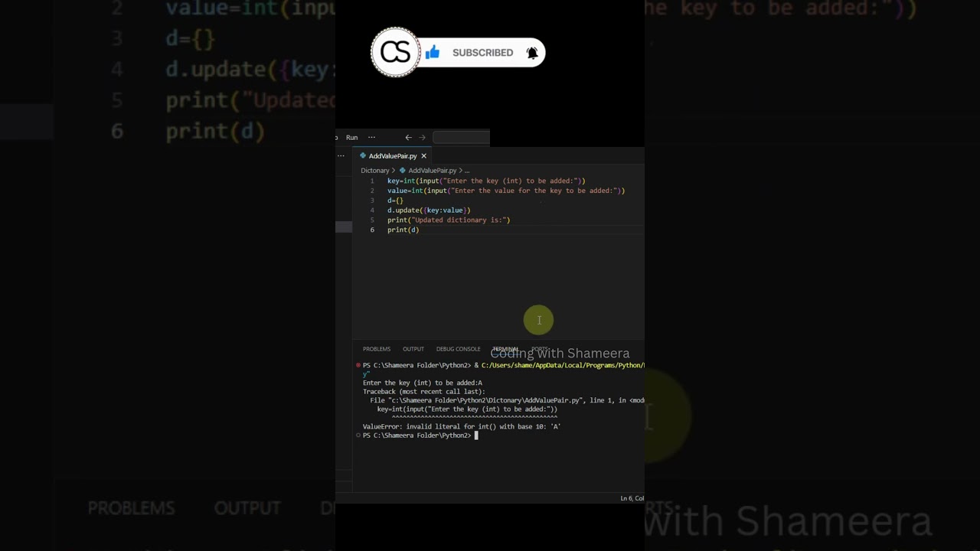The image size is (980, 551).
Task: Click the CS channel logo
Action: point(396,52)
